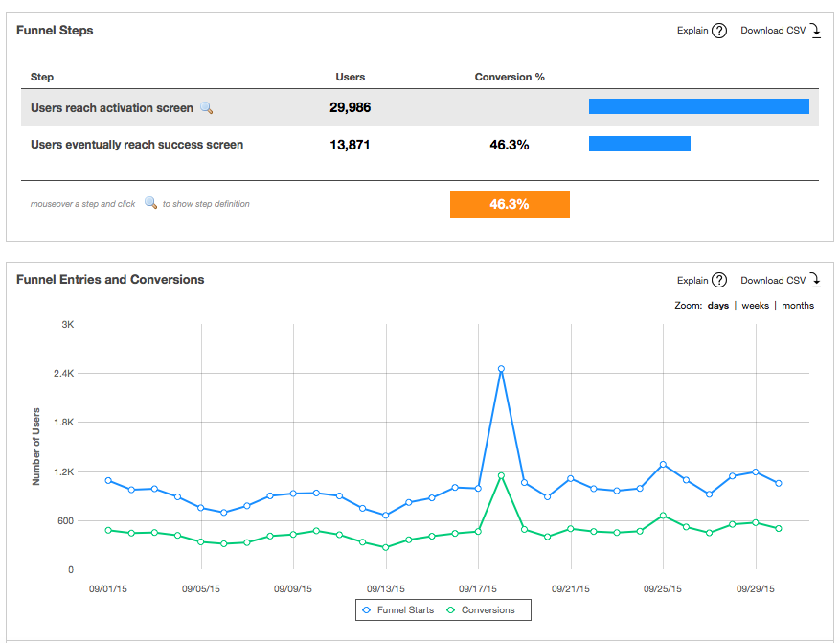This screenshot has width=840, height=643.
Task: Click the download arrow icon in Funnel Steps
Action: coord(815,31)
